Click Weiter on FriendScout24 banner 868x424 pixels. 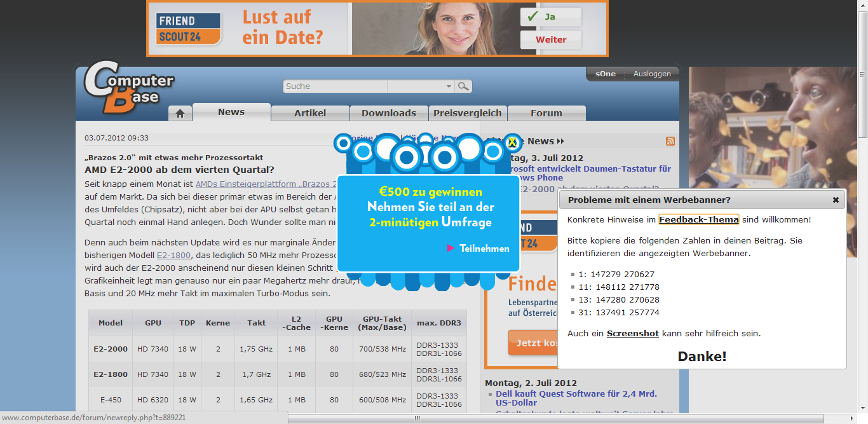coord(551,39)
